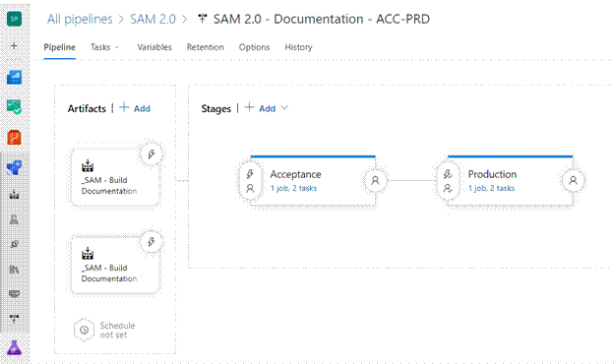Open the Task groups sidebar icon

(15, 293)
